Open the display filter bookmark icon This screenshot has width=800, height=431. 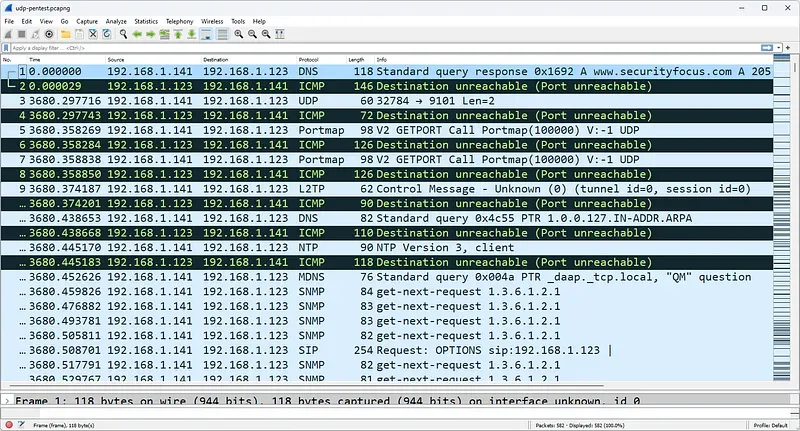[x=6, y=48]
